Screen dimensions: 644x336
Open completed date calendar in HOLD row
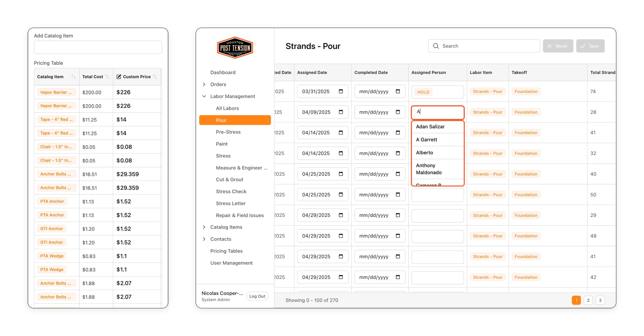tap(398, 91)
